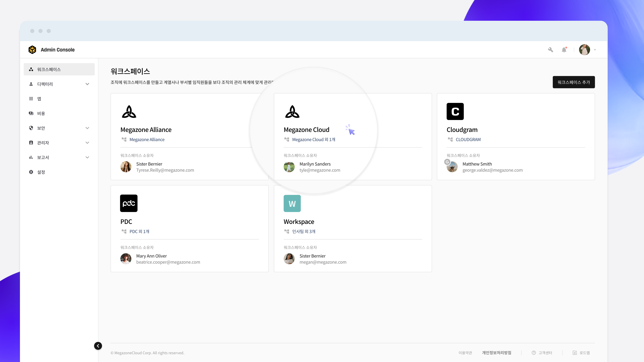
Task: Click the 'Megazone Cloud 외 1개' link
Action: click(x=314, y=139)
